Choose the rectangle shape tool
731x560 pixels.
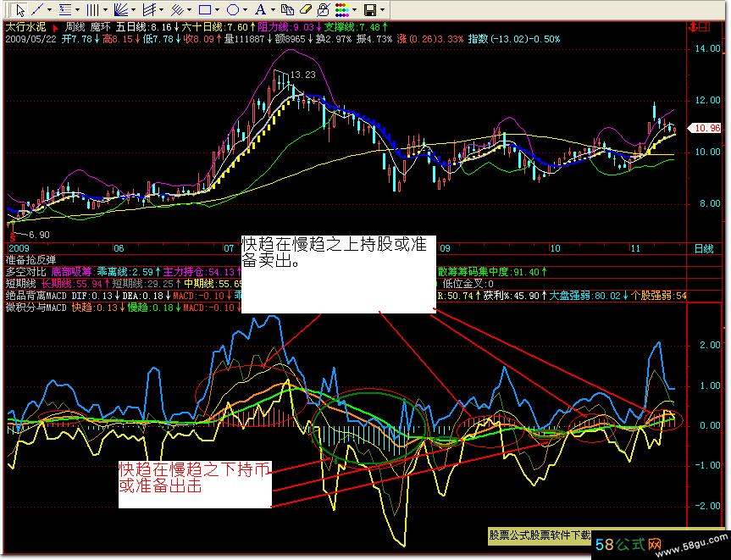(x=204, y=10)
